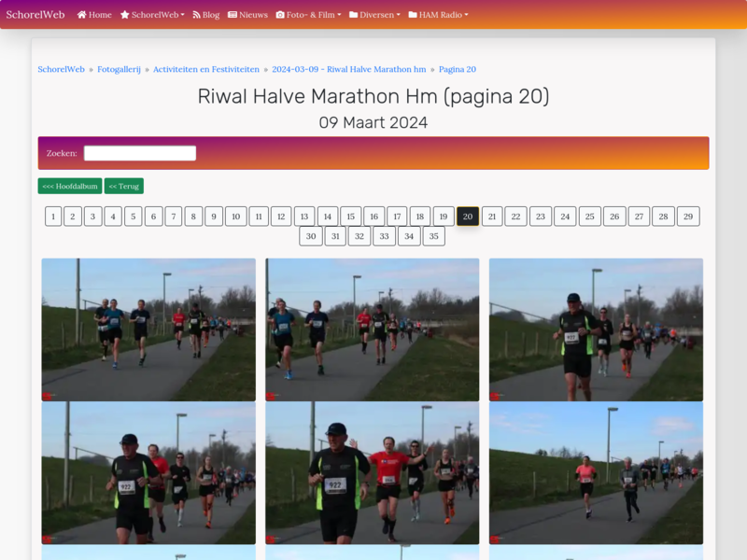Go to gallery page 21
Screen dimensions: 747x560
point(492,217)
